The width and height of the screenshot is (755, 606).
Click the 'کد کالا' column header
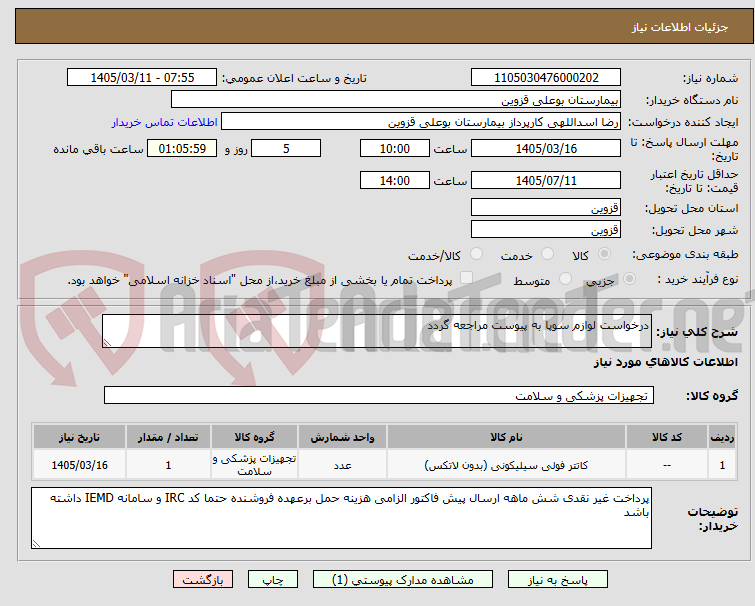tap(666, 437)
